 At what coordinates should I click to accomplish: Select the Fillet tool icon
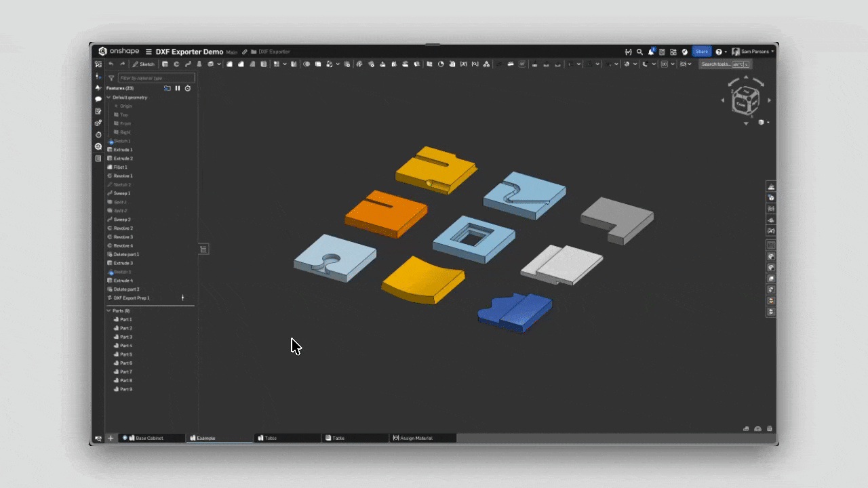coord(229,64)
